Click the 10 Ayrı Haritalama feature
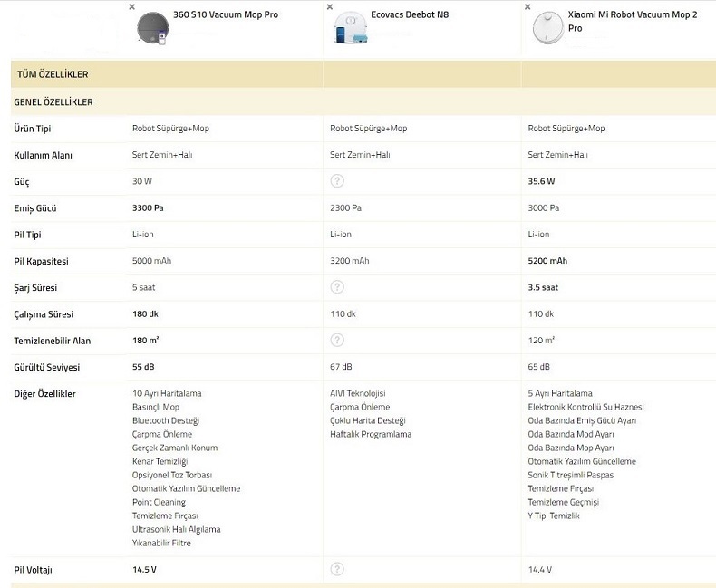Viewport: 716px width, 588px height. 167,393
